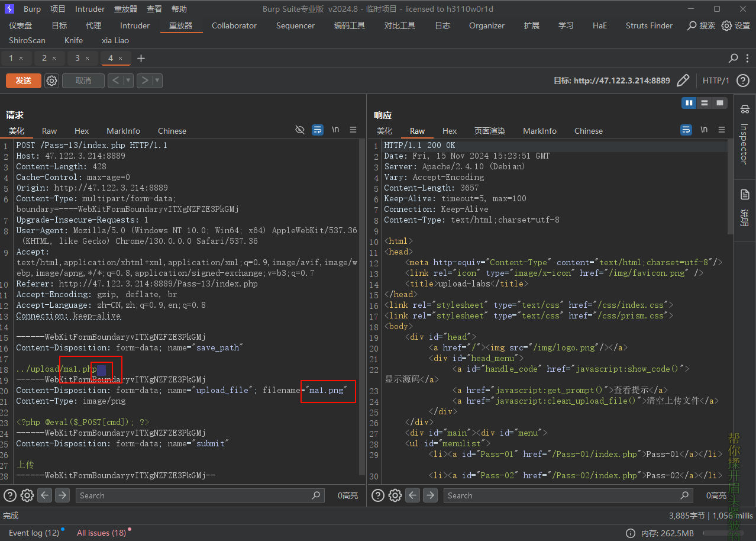Click the response Search input field
This screenshot has height=541, width=756.
568,495
